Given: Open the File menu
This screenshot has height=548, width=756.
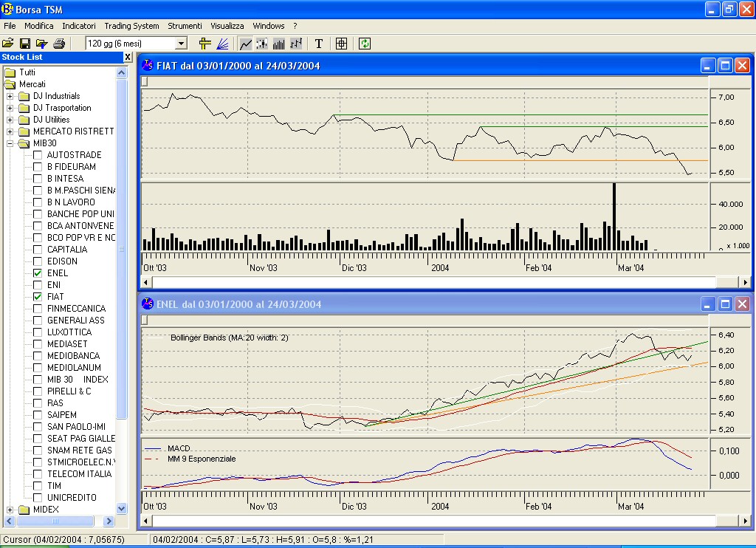Looking at the screenshot, I should (x=10, y=26).
